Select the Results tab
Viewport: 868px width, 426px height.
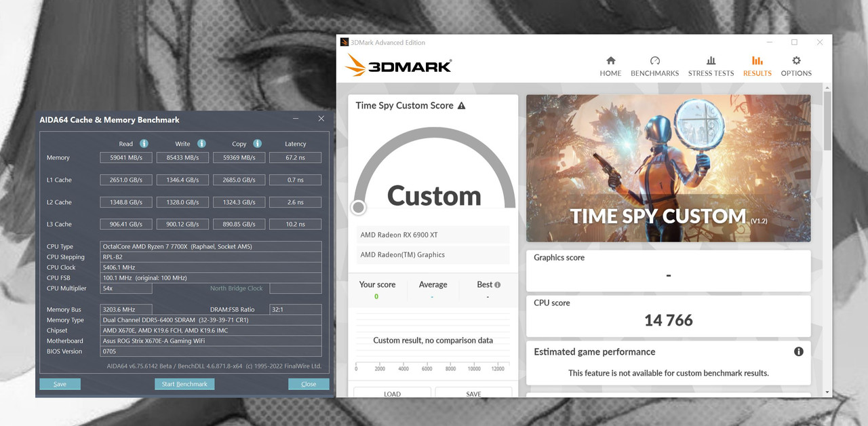pos(757,66)
